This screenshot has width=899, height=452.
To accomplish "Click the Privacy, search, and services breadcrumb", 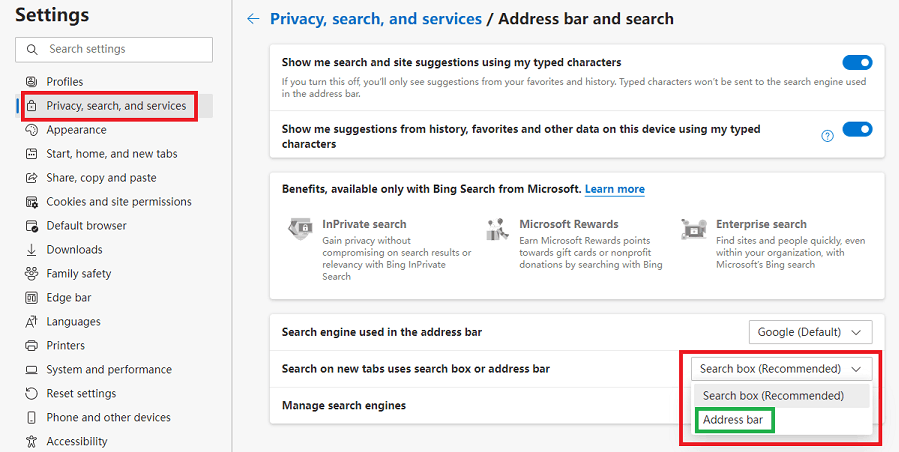I will [x=375, y=19].
